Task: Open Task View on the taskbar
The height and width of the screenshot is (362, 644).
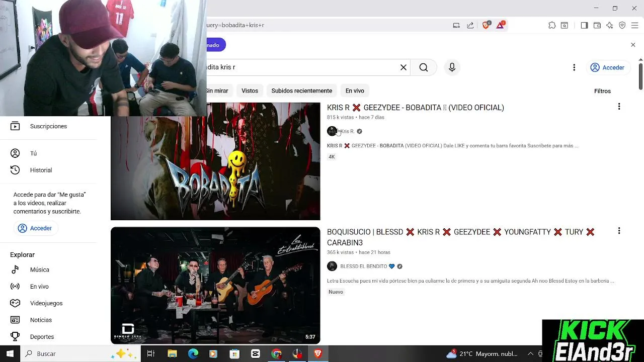Action: click(150, 353)
